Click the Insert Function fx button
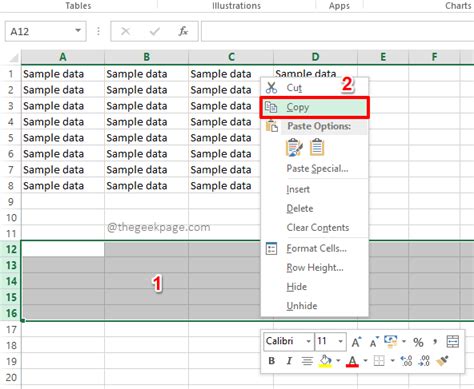474x389 pixels. pyautogui.click(x=183, y=31)
